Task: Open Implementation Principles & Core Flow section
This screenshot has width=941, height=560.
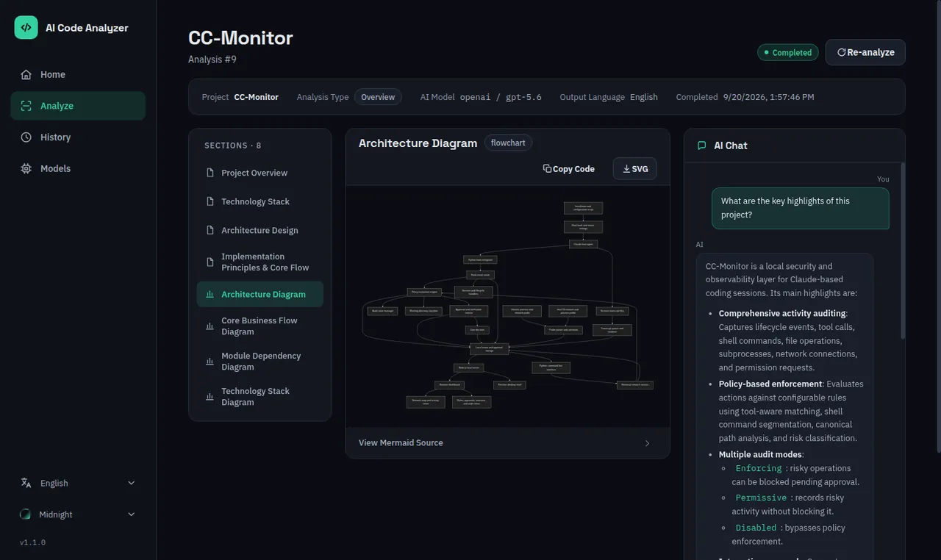Action: [260, 262]
